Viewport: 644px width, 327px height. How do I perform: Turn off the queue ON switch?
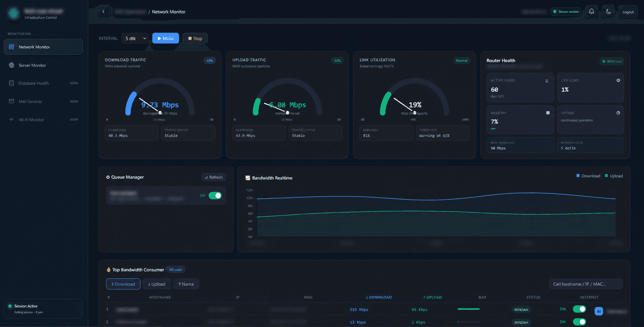(215, 196)
